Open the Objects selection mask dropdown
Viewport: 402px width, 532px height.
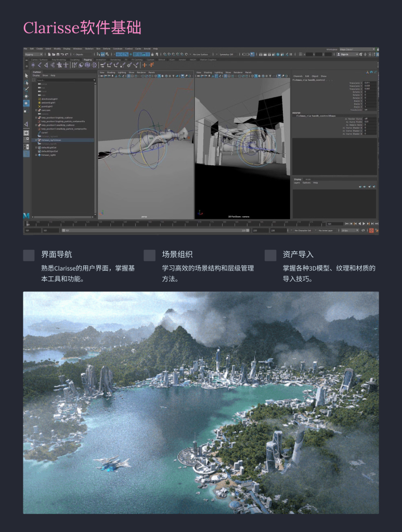pyautogui.click(x=84, y=54)
